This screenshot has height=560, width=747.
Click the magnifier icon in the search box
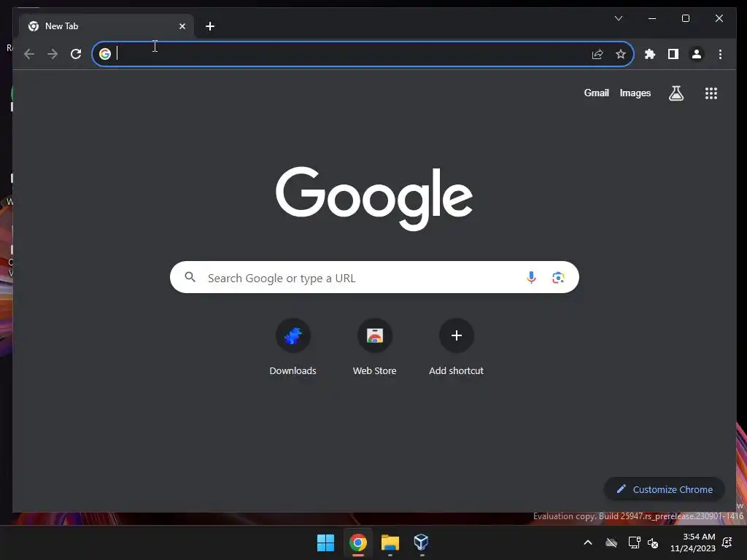[x=190, y=277]
